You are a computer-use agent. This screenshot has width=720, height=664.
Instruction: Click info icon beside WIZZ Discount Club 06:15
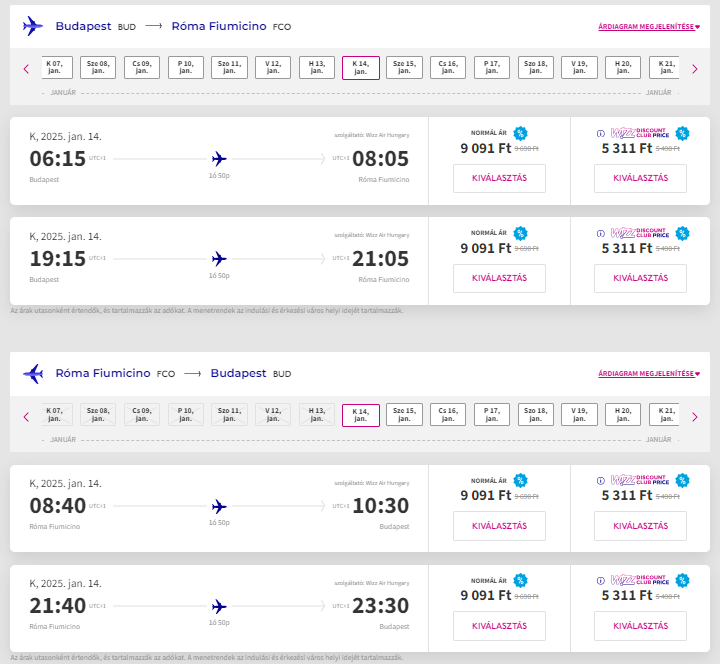click(x=600, y=133)
